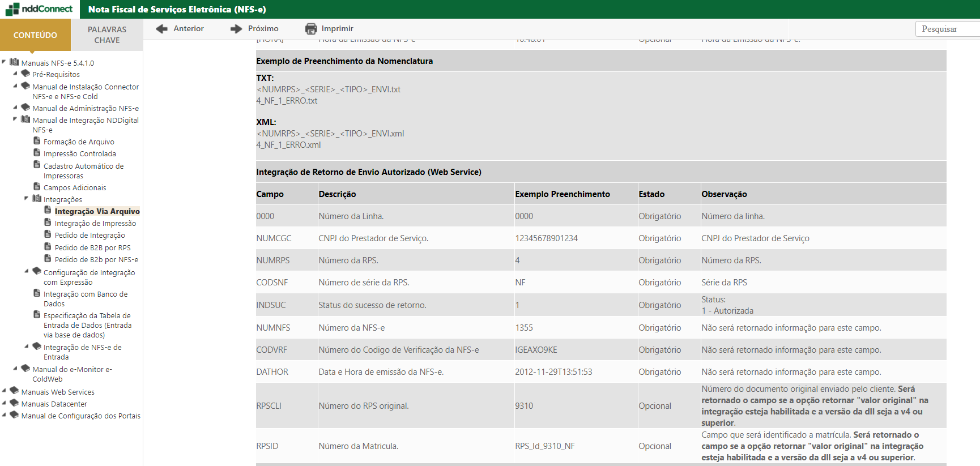Collapse the Manual de Integração NDDigital node
This screenshot has width=980, height=466.
15,119
